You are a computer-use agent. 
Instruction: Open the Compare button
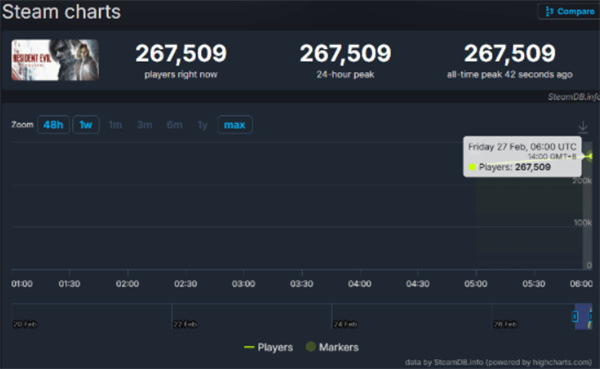(569, 11)
